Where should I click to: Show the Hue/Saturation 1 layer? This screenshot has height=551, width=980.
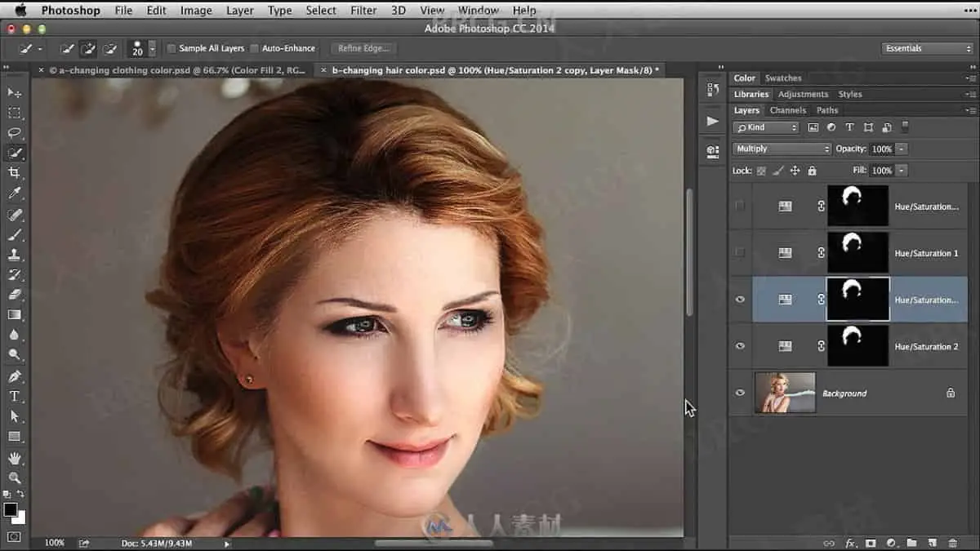click(x=740, y=253)
